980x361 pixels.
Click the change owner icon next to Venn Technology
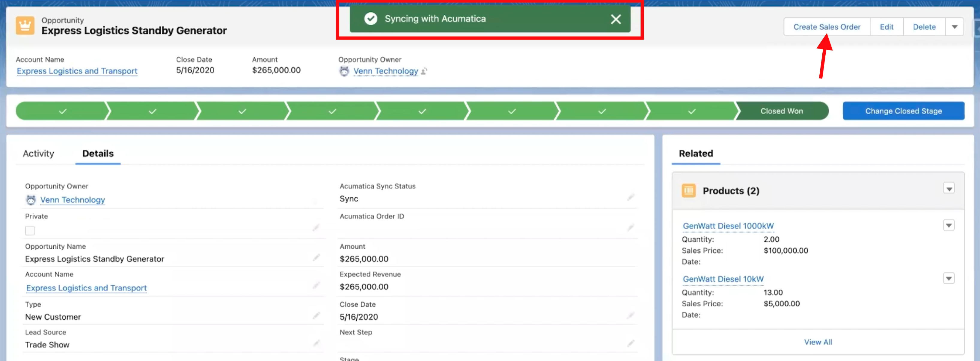424,71
